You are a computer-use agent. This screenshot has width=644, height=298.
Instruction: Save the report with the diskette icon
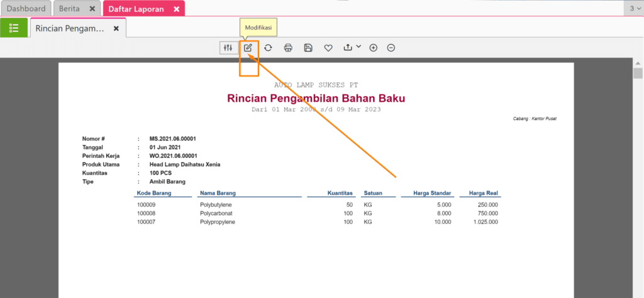pos(308,48)
